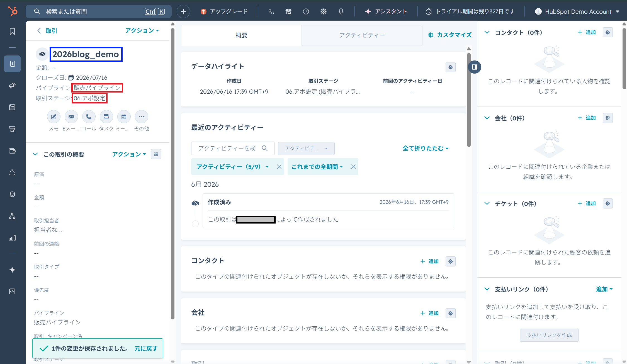Log a call with コール icon
The height and width of the screenshot is (364, 627).
click(89, 117)
